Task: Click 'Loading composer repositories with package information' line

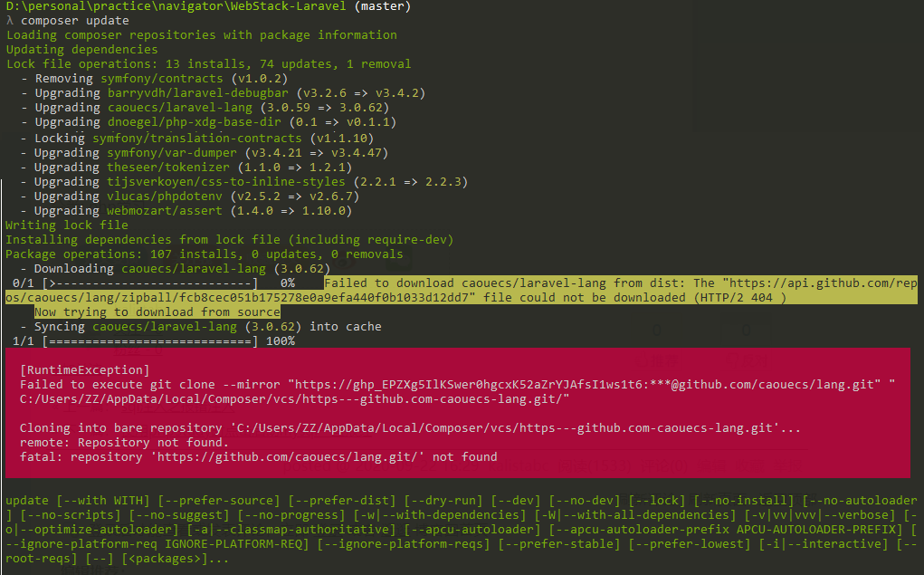Action: [202, 34]
